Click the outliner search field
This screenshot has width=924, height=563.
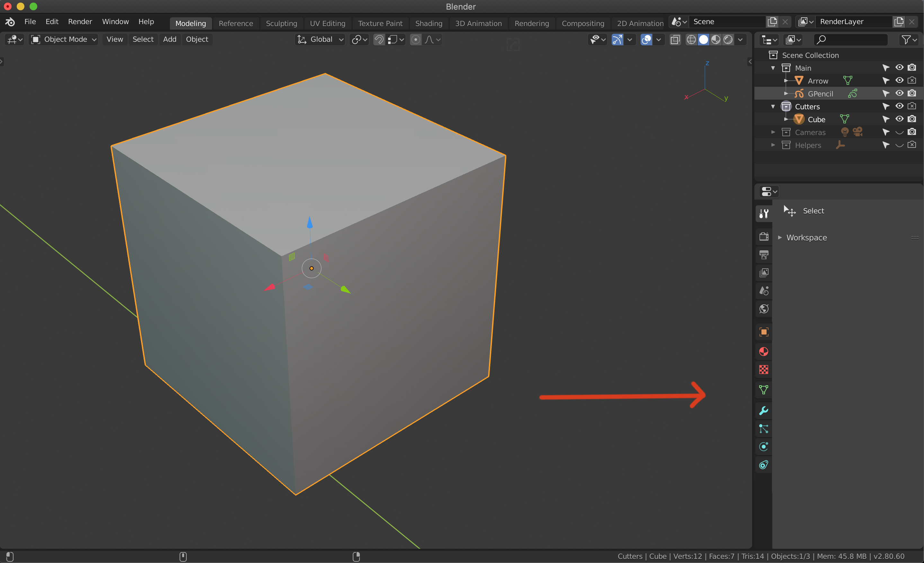(x=850, y=40)
